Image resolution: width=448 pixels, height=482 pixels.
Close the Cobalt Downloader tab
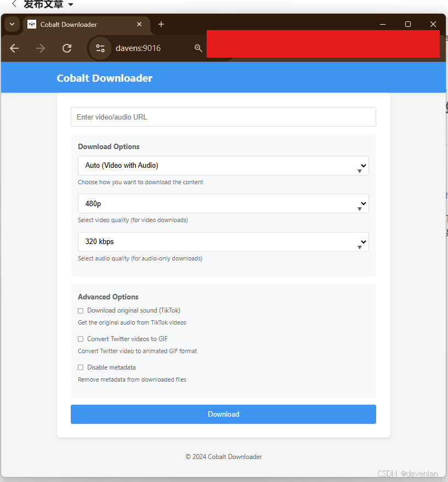(139, 24)
